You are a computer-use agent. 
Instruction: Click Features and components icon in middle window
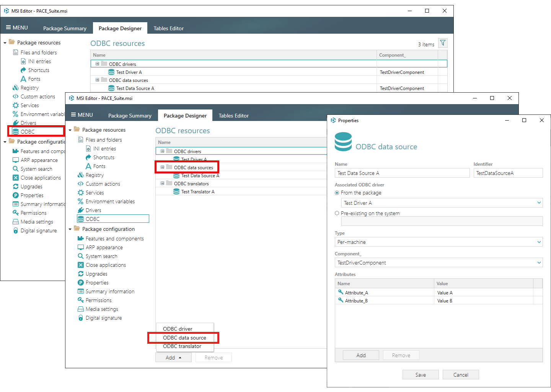(81, 238)
